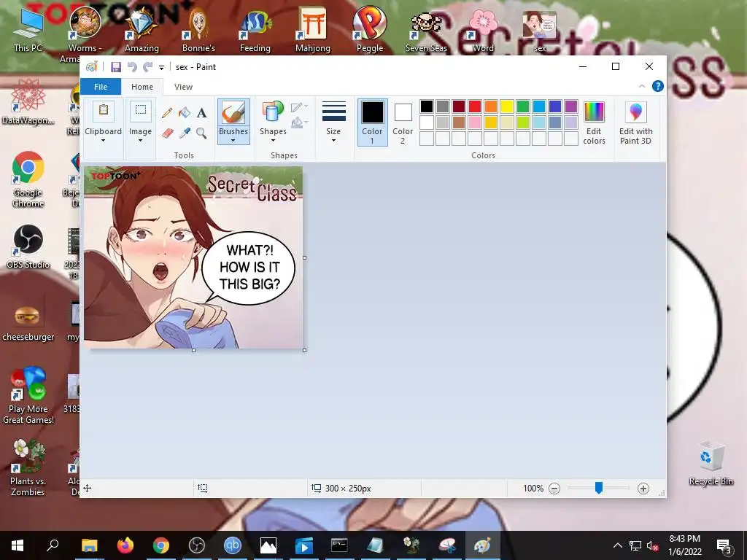Click the OBS Studio desktop icon

coord(28,246)
